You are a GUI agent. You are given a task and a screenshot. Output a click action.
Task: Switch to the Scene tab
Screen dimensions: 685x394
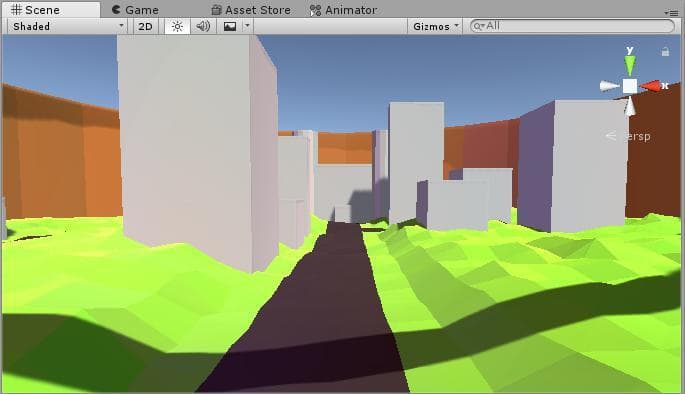[51, 9]
